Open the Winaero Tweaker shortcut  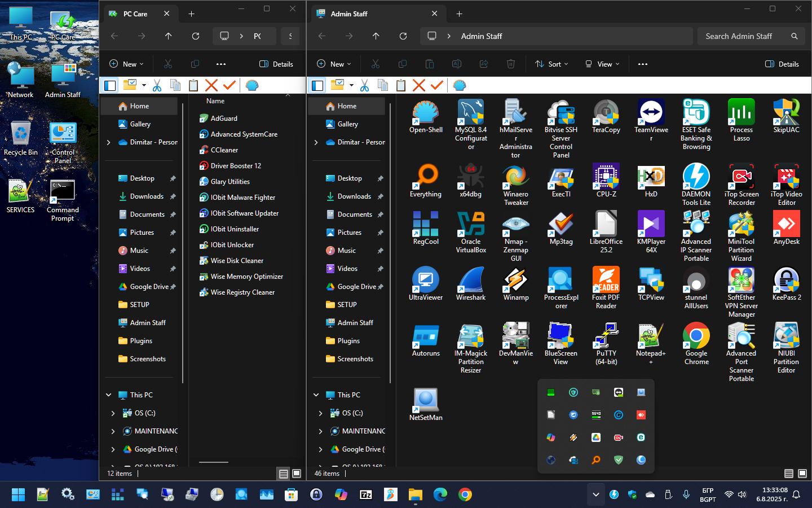pos(515,185)
